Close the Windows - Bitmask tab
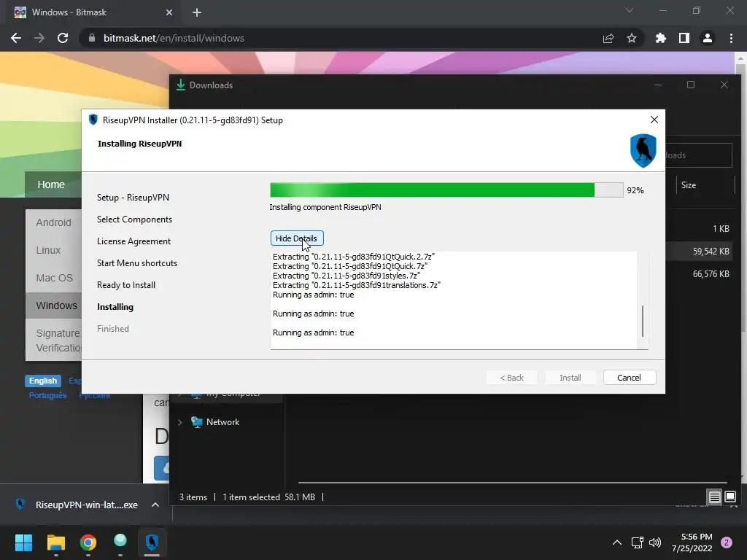 (169, 13)
